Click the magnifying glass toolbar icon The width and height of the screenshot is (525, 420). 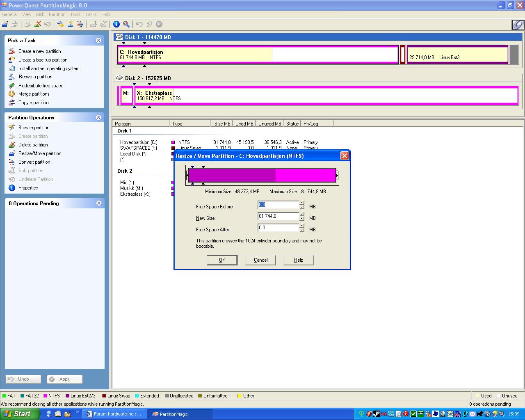tap(126, 24)
